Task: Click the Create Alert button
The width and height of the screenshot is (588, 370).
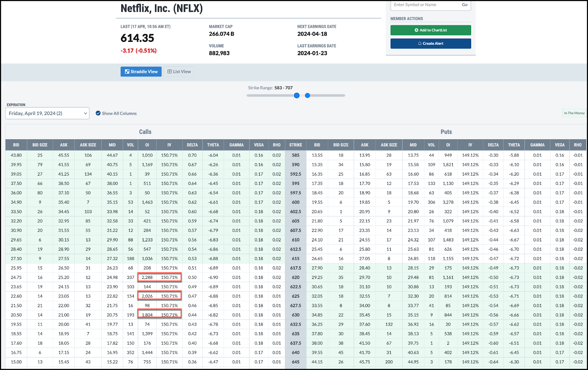Action: pyautogui.click(x=431, y=43)
